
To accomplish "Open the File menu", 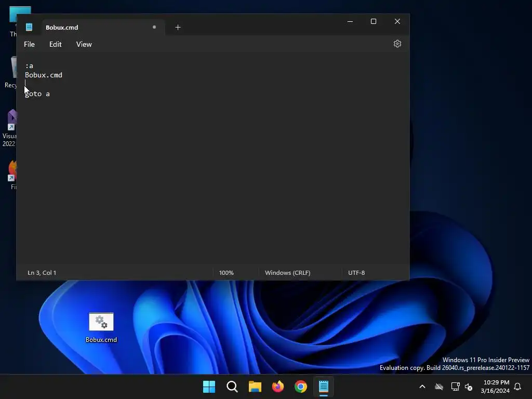I will (29, 44).
